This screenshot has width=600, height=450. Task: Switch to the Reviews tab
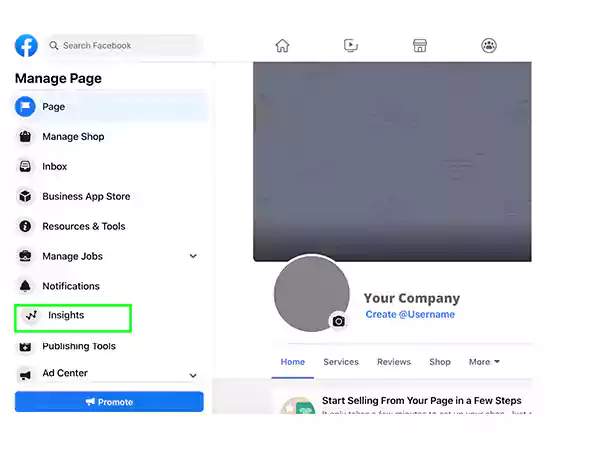pyautogui.click(x=394, y=362)
